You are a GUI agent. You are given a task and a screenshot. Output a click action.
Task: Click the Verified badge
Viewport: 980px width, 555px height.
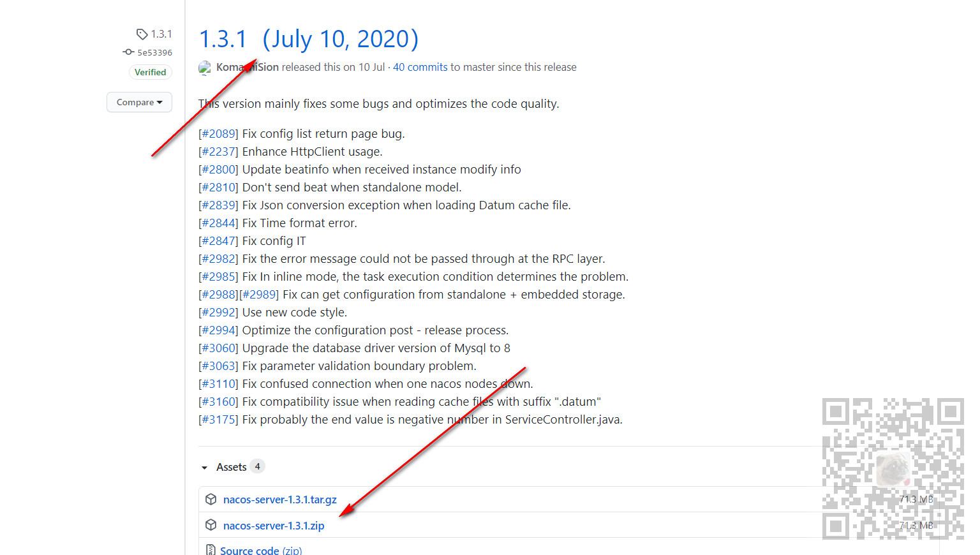click(x=150, y=72)
